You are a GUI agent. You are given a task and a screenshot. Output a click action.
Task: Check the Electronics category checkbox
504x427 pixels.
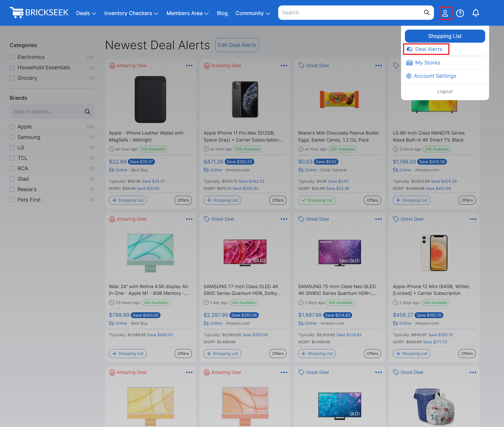[12, 57]
